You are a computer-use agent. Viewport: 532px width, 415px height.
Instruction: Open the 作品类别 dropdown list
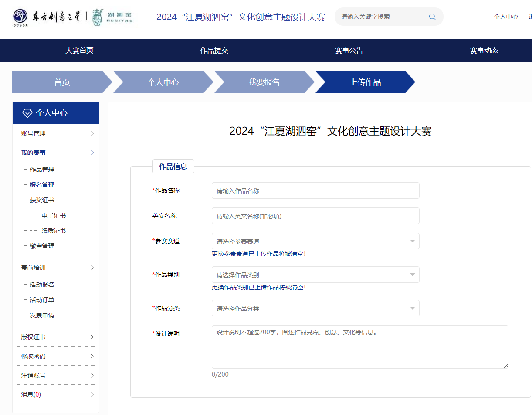pyautogui.click(x=315, y=275)
